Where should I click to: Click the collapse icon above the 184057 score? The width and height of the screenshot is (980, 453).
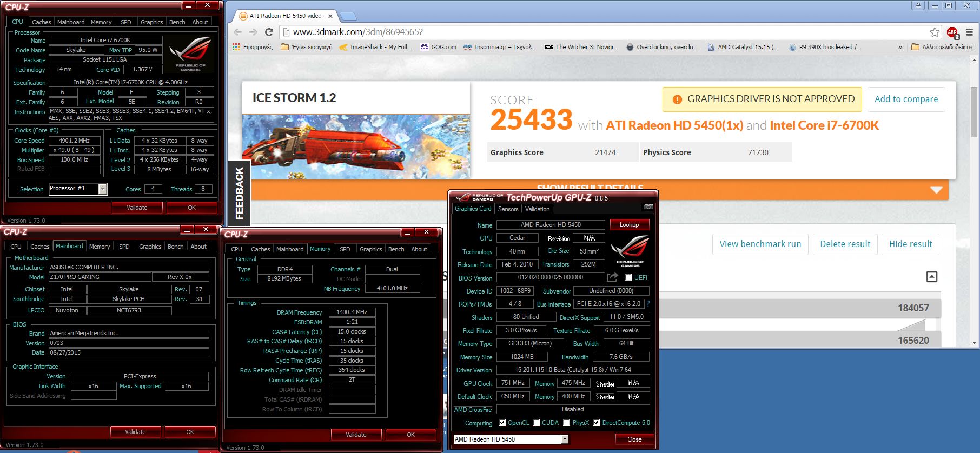[932, 277]
